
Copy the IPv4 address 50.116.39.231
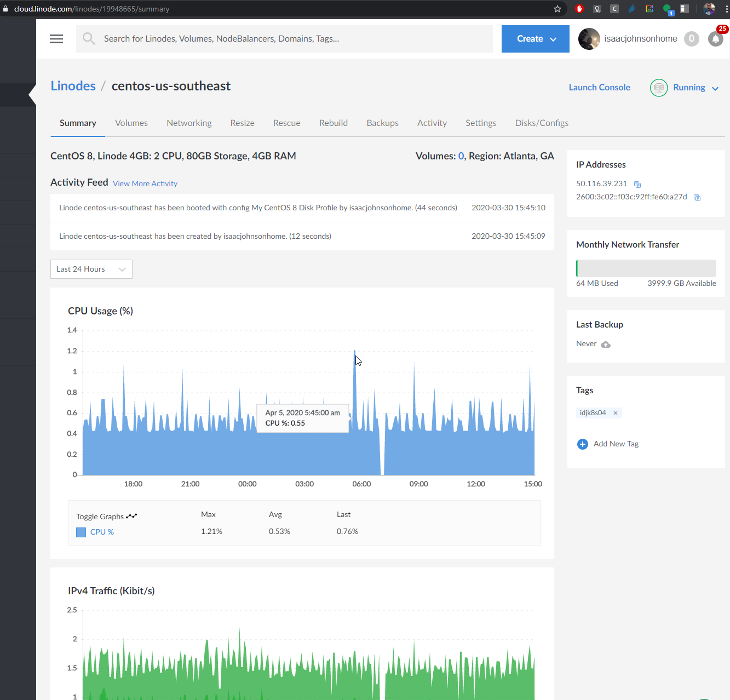(637, 185)
